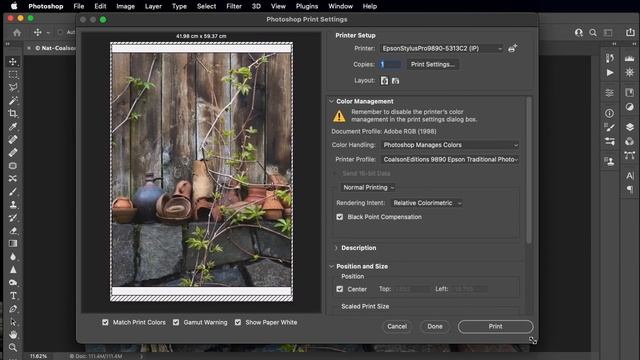Open the Normal Printing dropdown
Viewport: 640px width, 360px height.
point(368,187)
